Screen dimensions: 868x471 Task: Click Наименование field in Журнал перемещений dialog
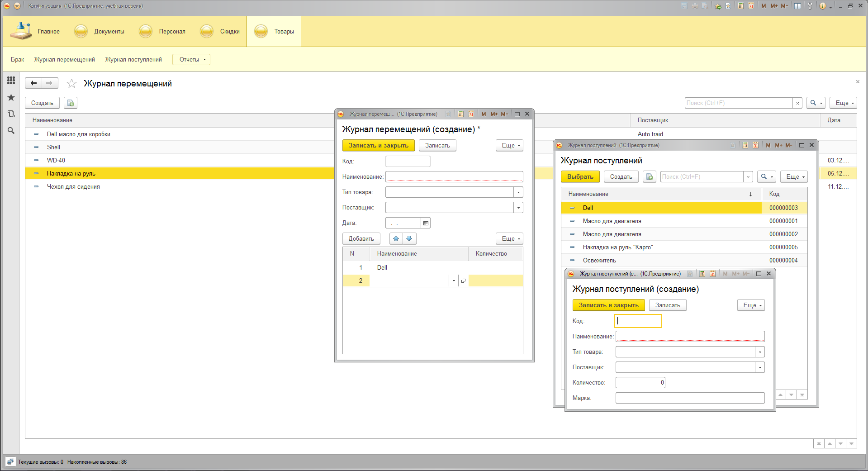click(454, 177)
